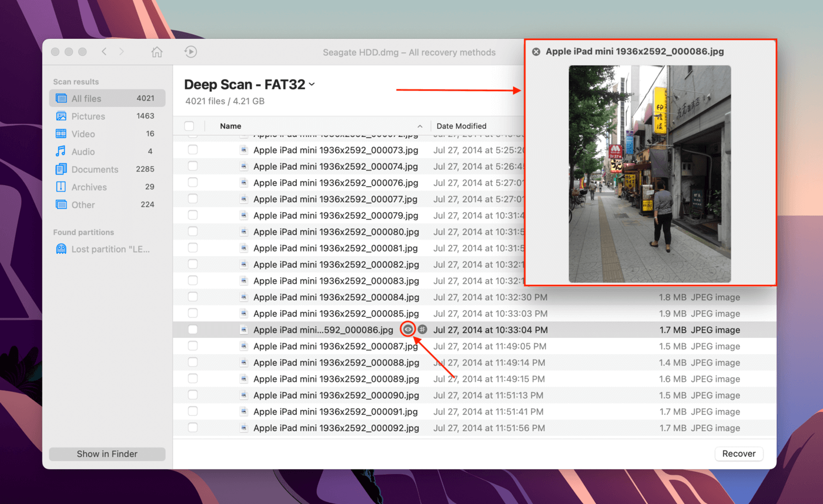Click the 1.4 MB size cell

point(673,362)
